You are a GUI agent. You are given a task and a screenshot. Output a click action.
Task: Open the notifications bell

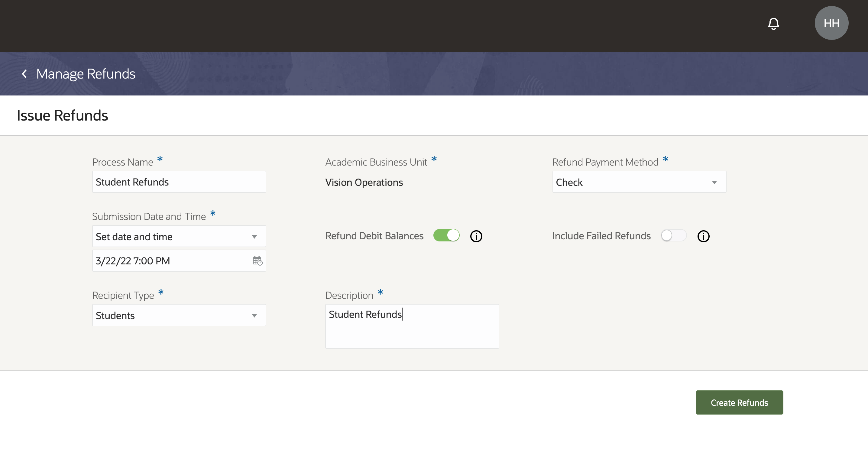(773, 23)
